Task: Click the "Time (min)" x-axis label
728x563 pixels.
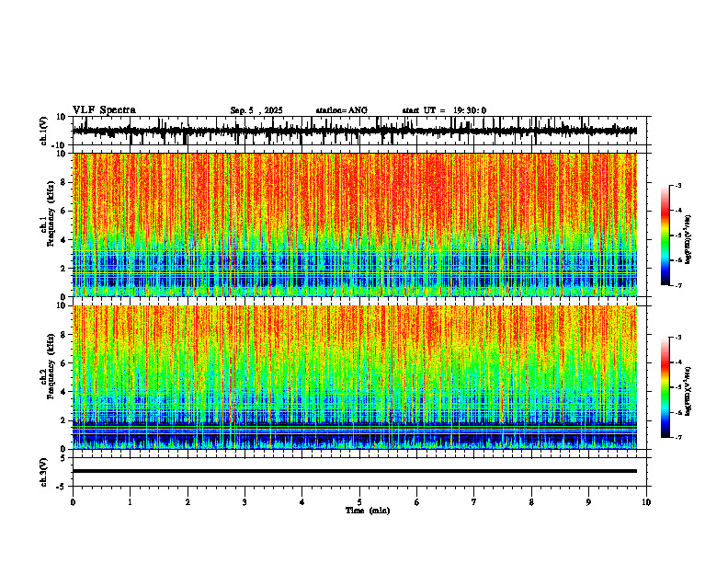Action: (368, 511)
